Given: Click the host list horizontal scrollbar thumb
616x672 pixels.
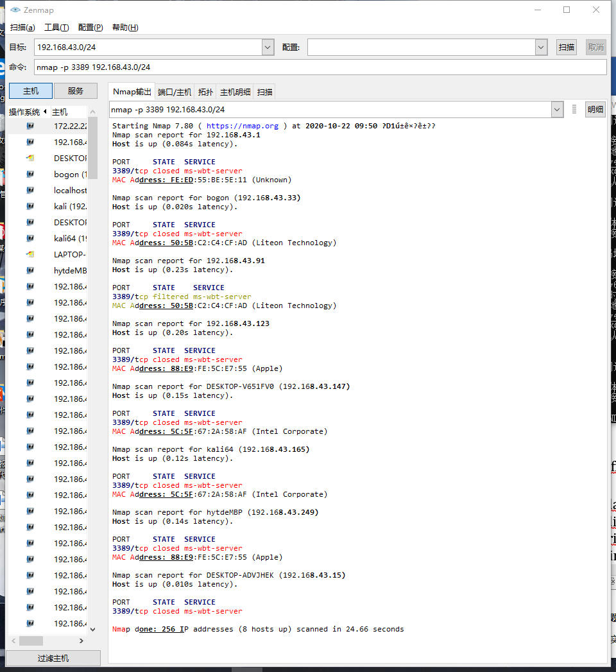Looking at the screenshot, I should [x=31, y=641].
